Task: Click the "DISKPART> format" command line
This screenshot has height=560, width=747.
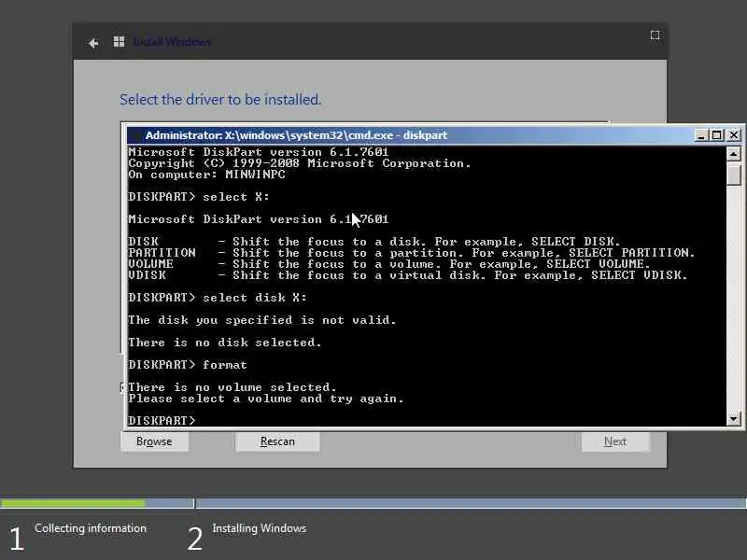Action: point(188,365)
